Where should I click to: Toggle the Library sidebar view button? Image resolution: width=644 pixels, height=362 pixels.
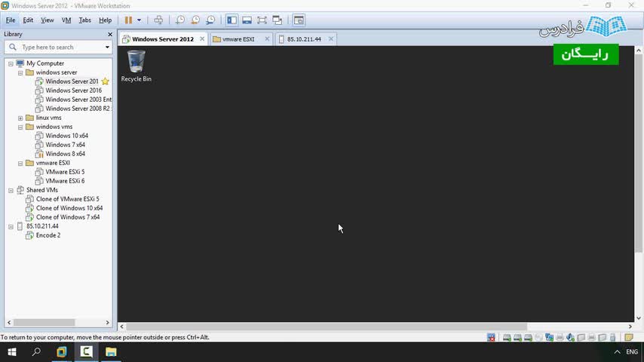pyautogui.click(x=232, y=20)
